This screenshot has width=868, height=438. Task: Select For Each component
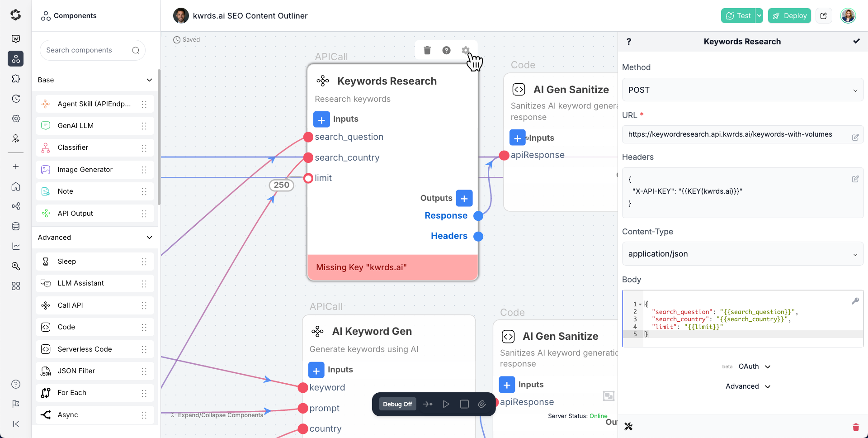pos(95,393)
